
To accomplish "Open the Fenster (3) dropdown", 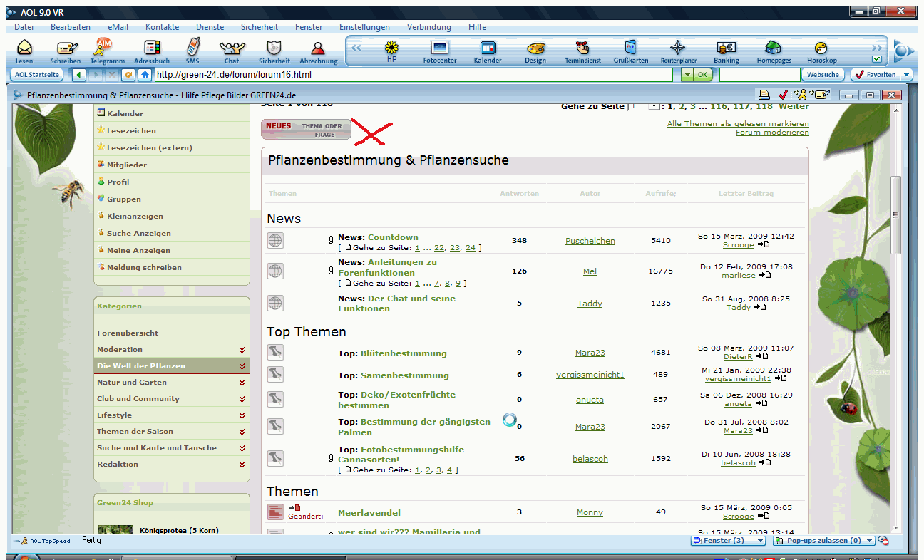I will point(728,541).
